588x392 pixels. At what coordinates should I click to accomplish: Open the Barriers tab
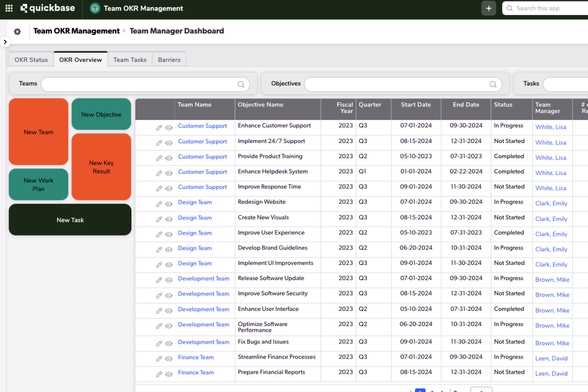tap(169, 60)
